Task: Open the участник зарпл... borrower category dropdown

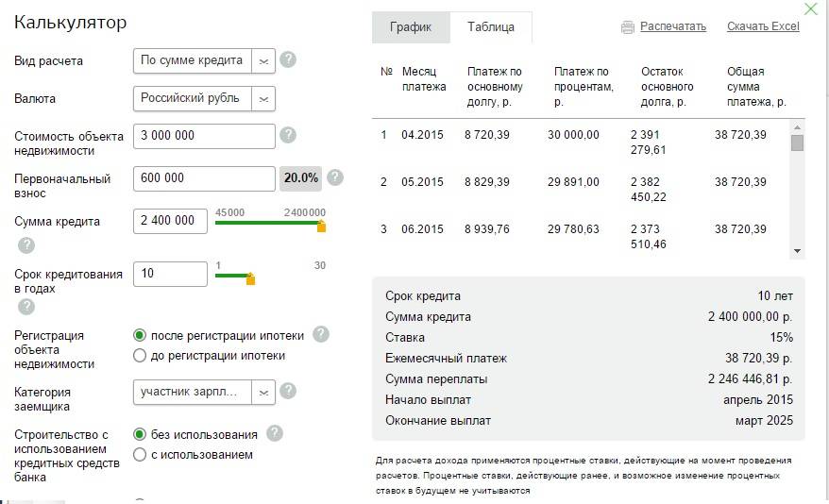Action: (x=204, y=393)
